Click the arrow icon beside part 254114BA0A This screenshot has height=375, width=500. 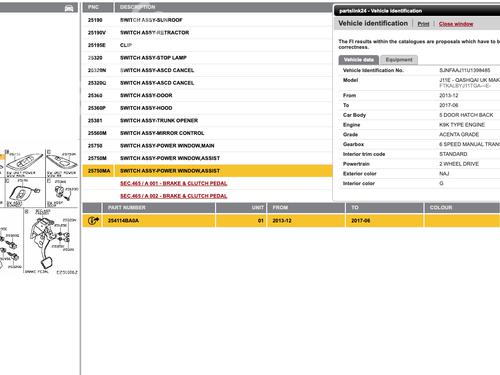click(93, 221)
